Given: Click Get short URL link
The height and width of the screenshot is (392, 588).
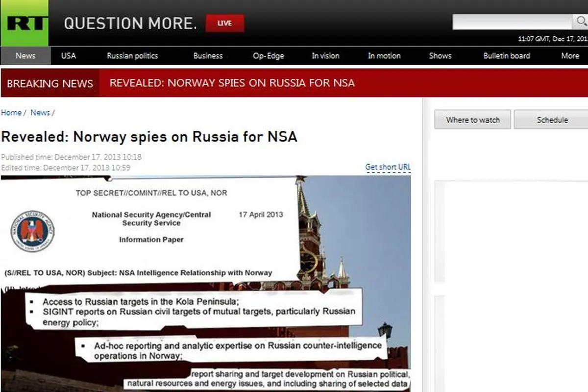Looking at the screenshot, I should tap(388, 167).
